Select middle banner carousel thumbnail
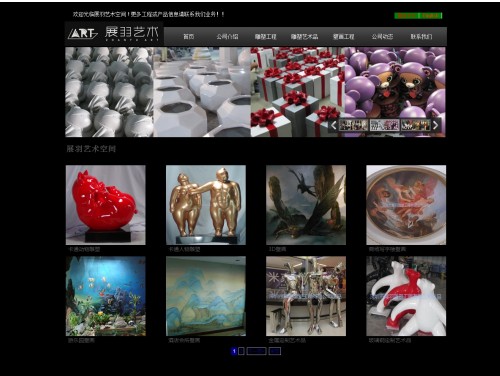The width and height of the screenshot is (500, 376). [384, 125]
